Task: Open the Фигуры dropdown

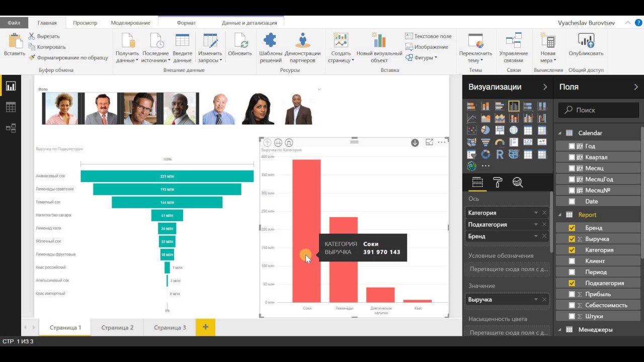Action: (x=421, y=57)
